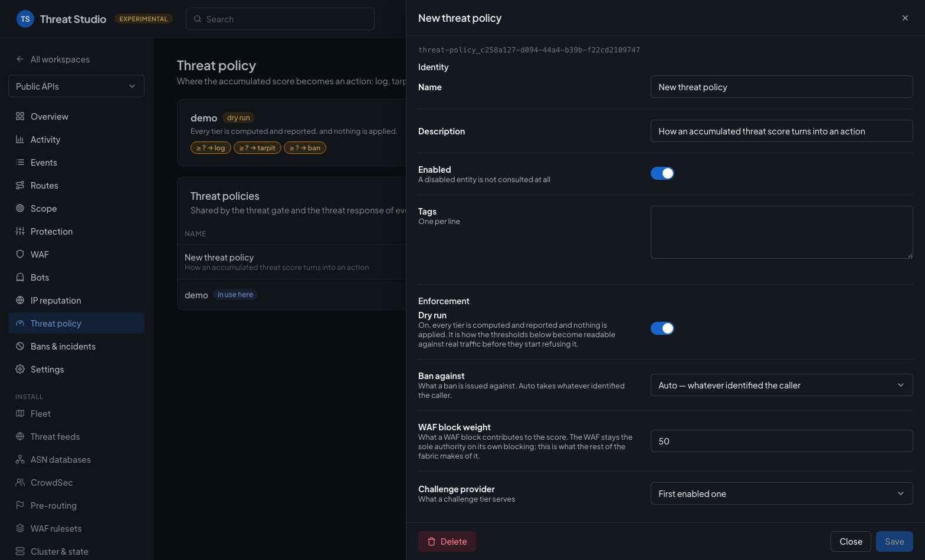Screen dimensions: 925x560
Task: Click the CrowdSec people icon
Action: (20, 482)
